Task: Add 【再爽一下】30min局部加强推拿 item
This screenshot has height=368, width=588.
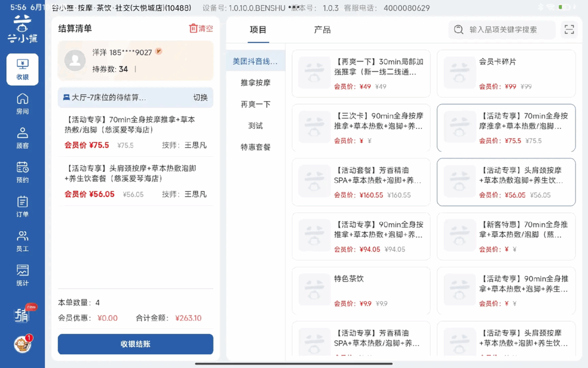Action: [361, 73]
